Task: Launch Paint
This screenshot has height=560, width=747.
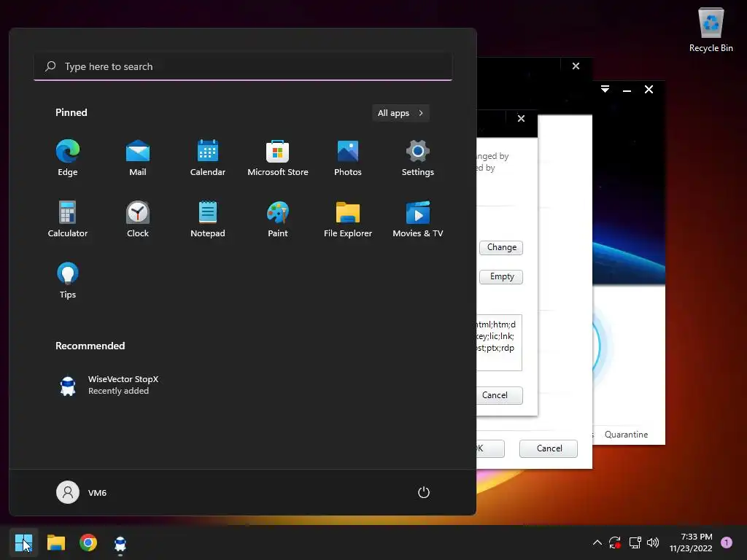Action: 278,219
